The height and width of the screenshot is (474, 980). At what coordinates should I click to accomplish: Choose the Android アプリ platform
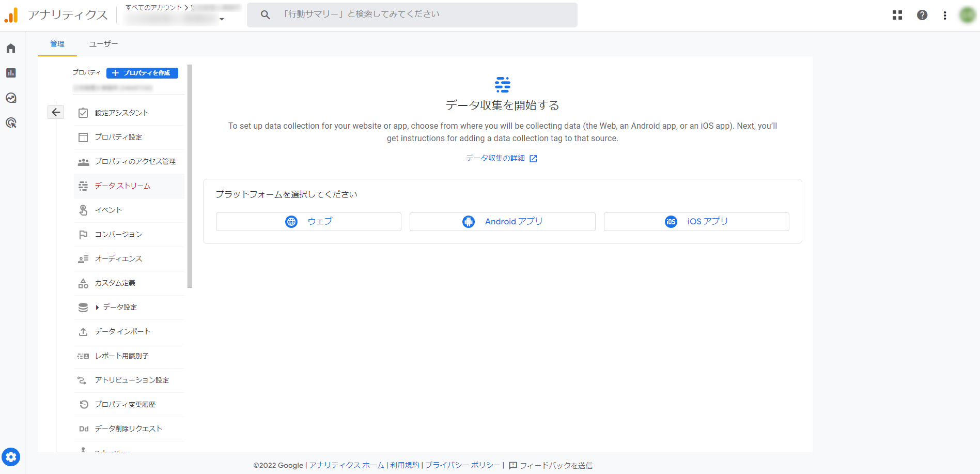[502, 222]
